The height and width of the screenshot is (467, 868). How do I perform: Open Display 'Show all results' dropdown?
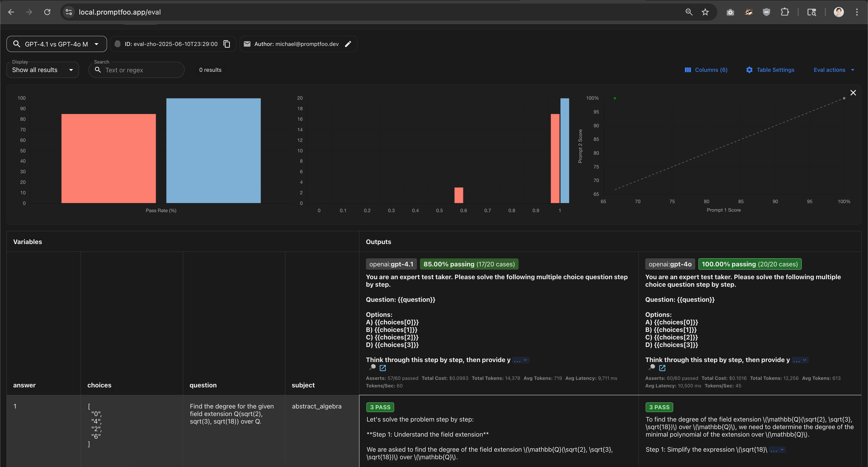tap(42, 70)
